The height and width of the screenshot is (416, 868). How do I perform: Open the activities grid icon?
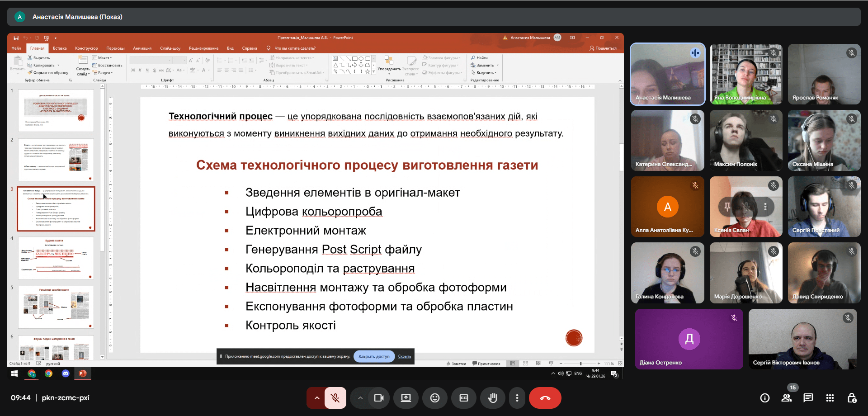830,398
